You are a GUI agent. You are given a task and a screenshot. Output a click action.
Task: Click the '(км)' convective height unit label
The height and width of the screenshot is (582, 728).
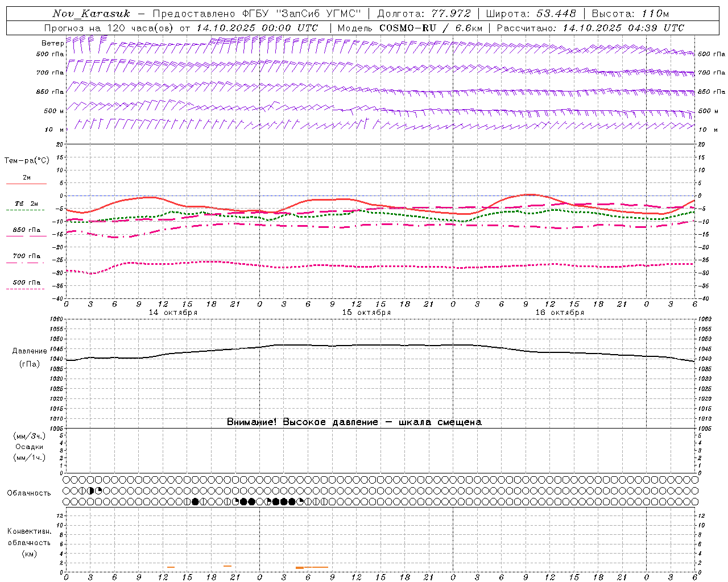click(30, 554)
